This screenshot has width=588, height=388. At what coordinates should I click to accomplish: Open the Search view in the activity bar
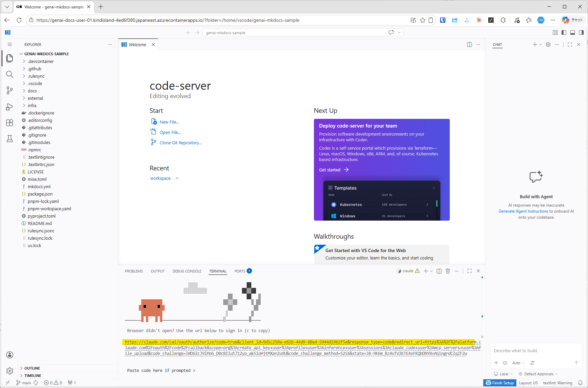(x=9, y=74)
